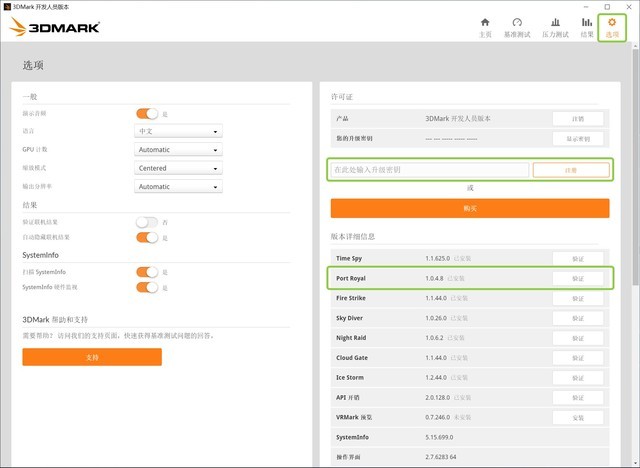
Task: Enable the 验证联机结果 validate online switch
Action: pos(147,222)
